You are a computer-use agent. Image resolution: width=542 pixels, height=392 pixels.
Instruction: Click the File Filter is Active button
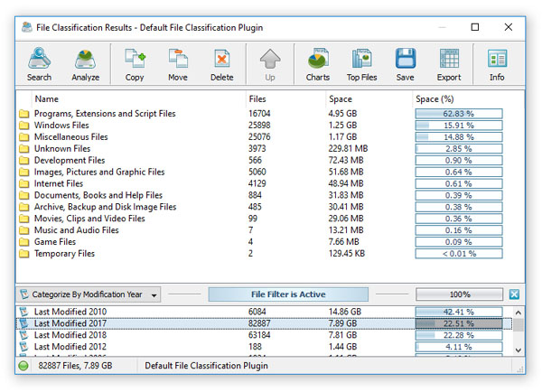tap(288, 294)
